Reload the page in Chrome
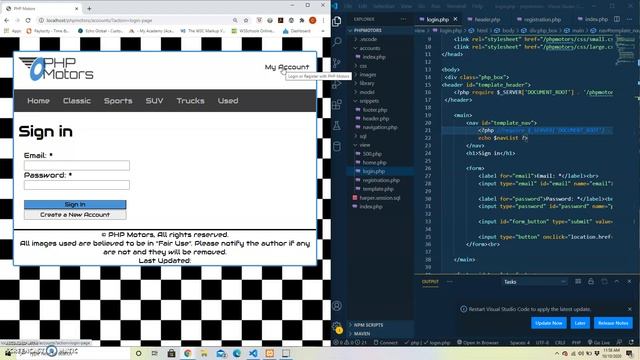Screen dimensions: 640x360 coord(28,20)
